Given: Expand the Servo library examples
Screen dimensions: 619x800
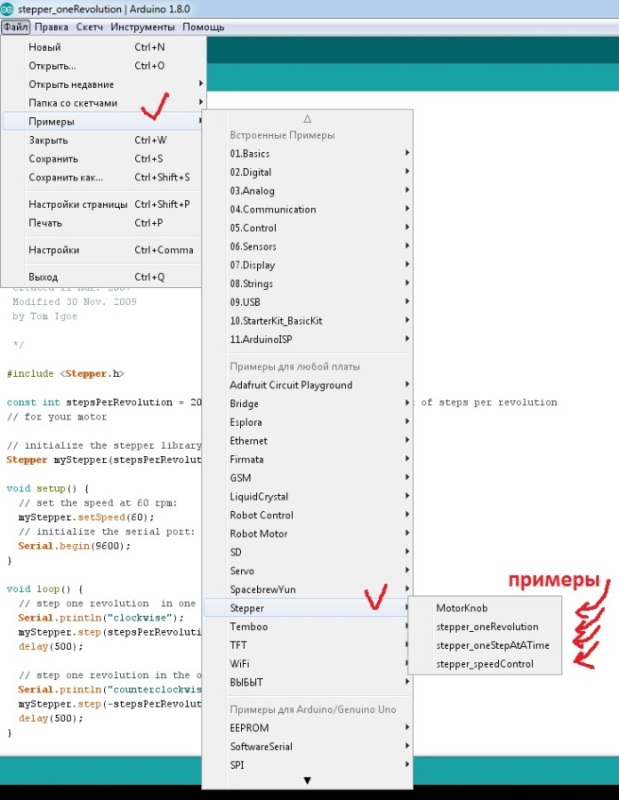Looking at the screenshot, I should 244,570.
